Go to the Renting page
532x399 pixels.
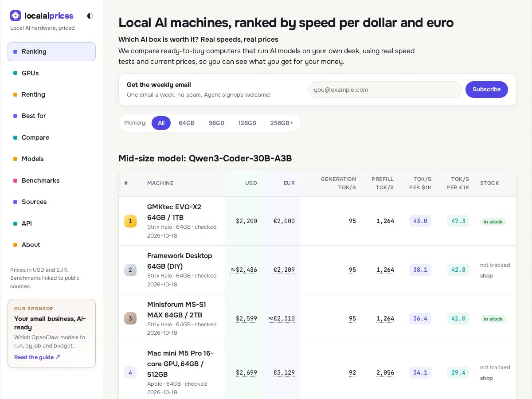(51, 94)
